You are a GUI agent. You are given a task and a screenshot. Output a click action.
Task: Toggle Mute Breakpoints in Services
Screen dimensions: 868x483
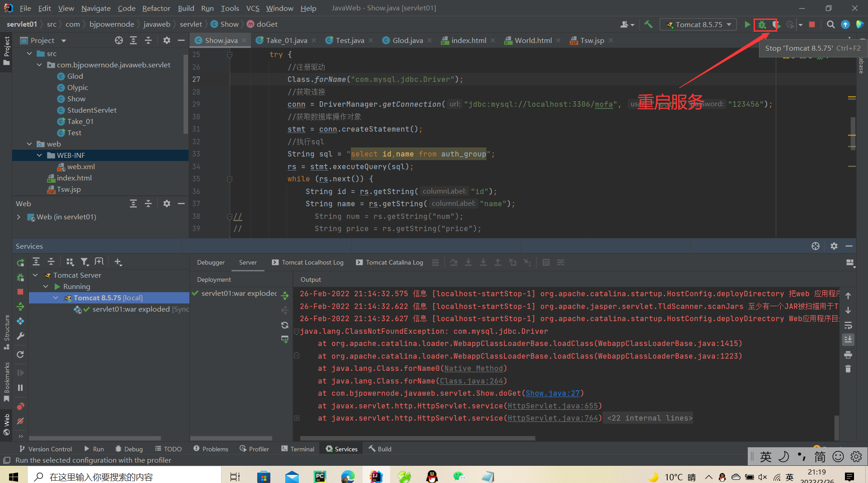(x=20, y=421)
